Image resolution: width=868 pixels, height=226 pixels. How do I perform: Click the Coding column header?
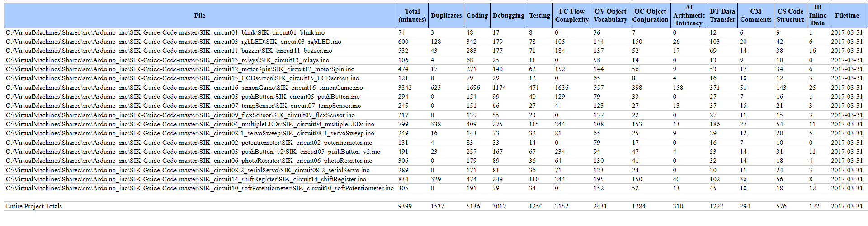(x=477, y=15)
